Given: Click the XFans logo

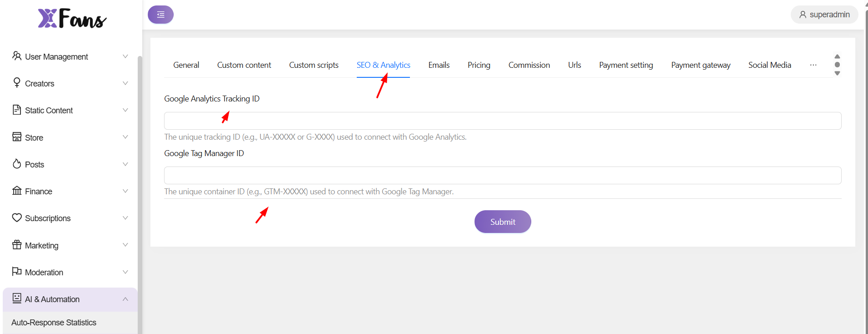Looking at the screenshot, I should pos(72,19).
